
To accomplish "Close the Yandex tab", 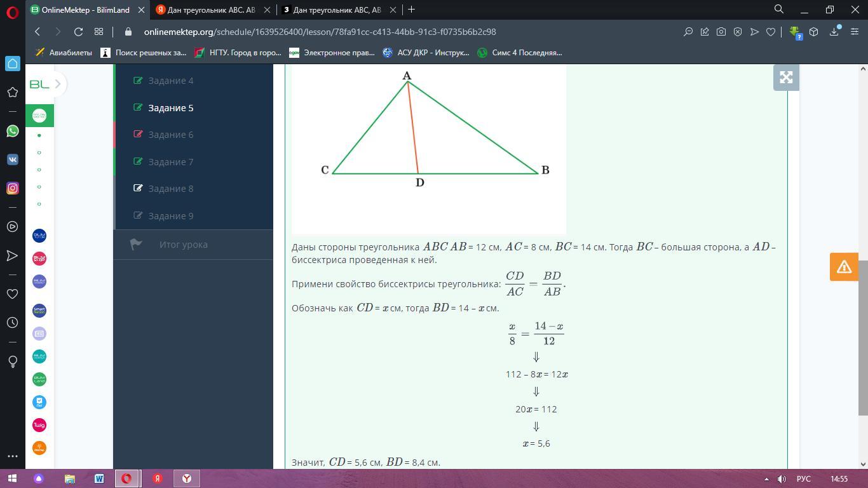I will [x=268, y=10].
